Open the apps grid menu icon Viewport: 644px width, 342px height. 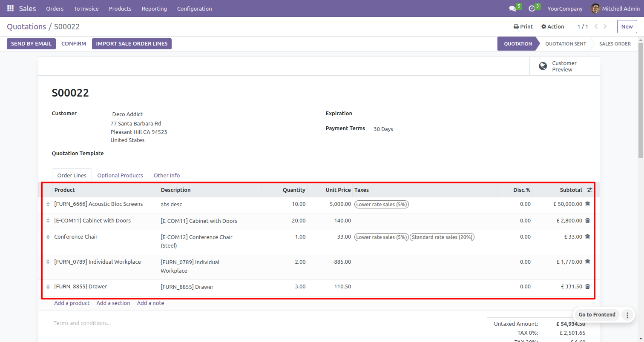point(10,9)
